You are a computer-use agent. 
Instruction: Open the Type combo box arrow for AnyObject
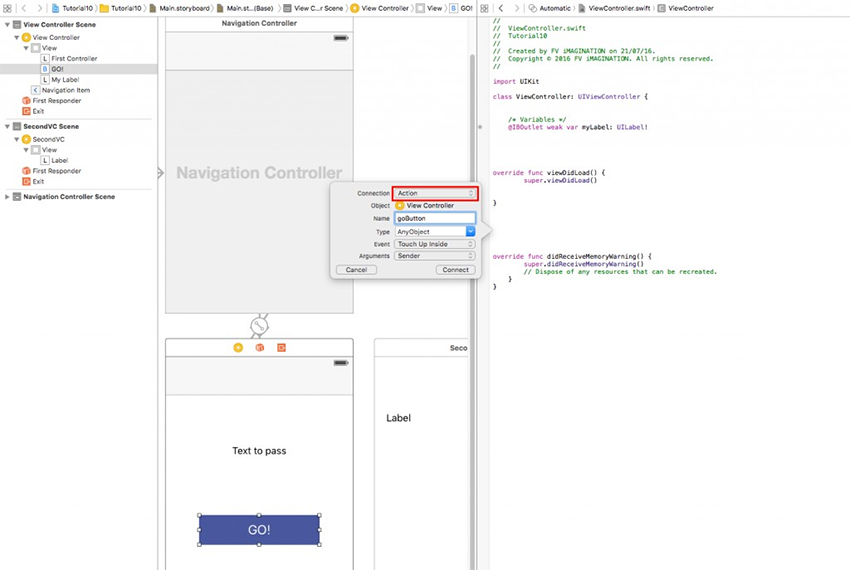[x=471, y=232]
